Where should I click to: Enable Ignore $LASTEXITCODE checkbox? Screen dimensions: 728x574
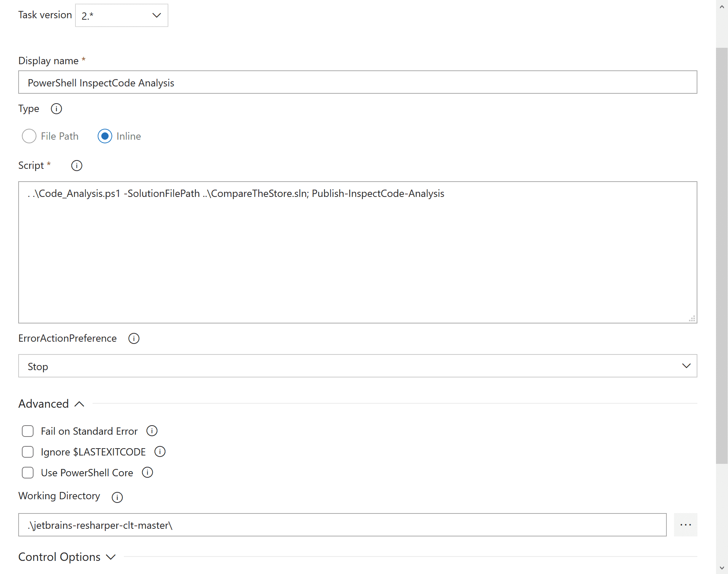click(x=28, y=451)
